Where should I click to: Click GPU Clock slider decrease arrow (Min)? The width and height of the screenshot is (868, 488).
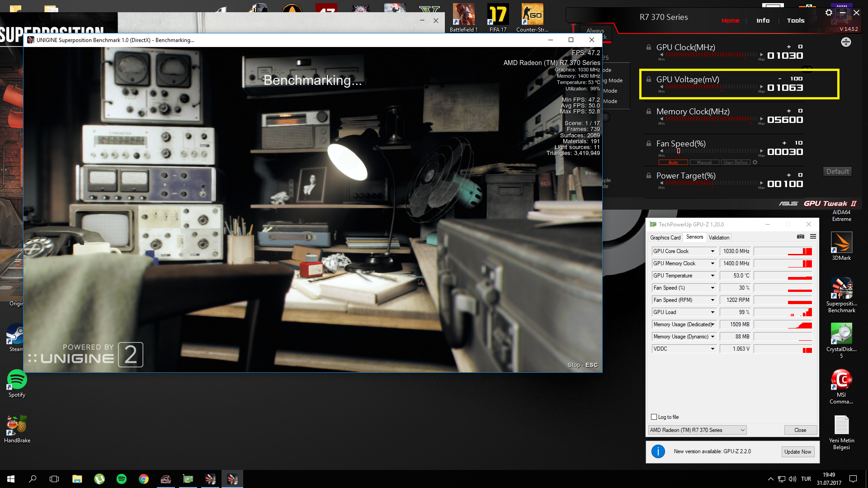pyautogui.click(x=662, y=55)
